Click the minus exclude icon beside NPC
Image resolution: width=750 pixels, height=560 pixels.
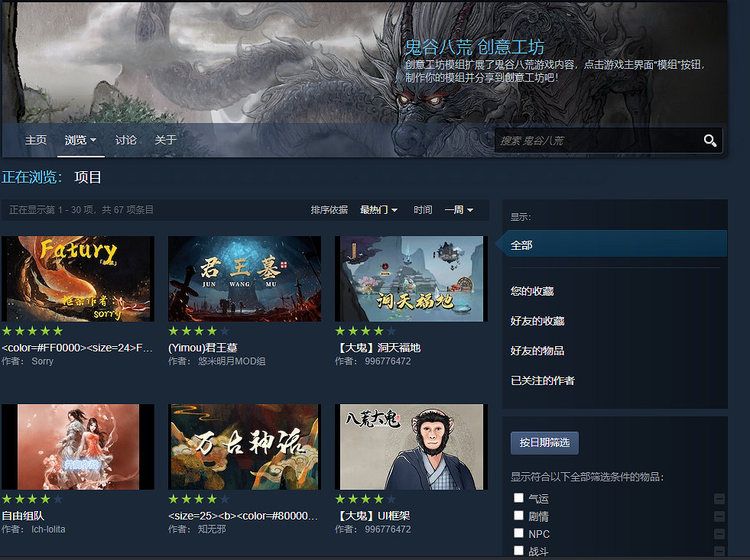719,534
